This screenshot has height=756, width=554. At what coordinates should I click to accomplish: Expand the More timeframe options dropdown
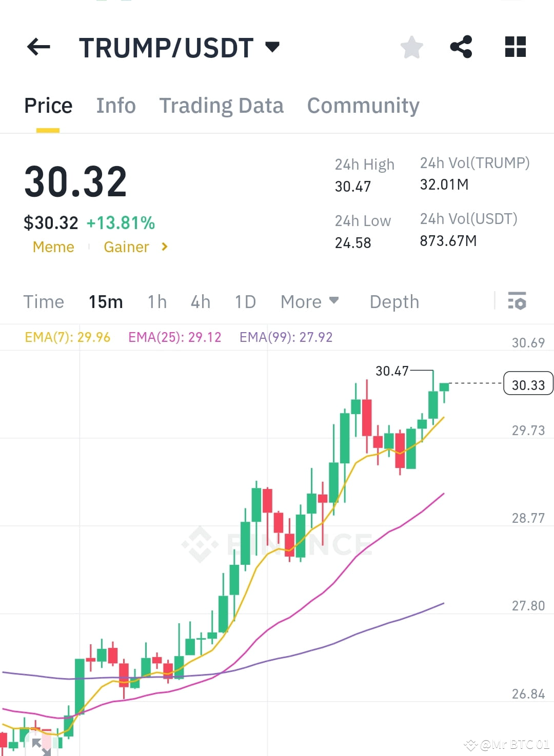coord(309,302)
